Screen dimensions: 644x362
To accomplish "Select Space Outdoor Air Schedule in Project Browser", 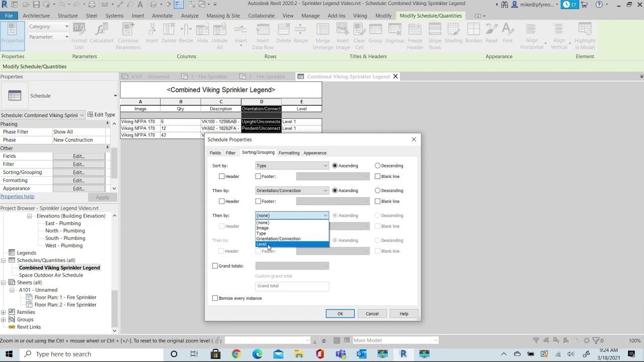I will click(x=51, y=275).
